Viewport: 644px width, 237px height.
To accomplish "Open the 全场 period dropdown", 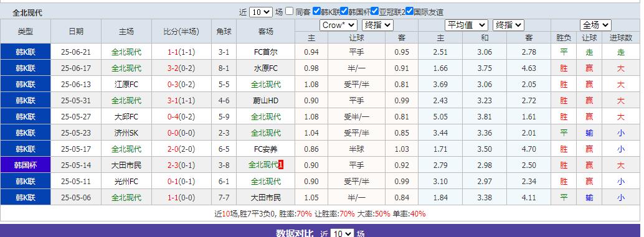I will (595, 25).
